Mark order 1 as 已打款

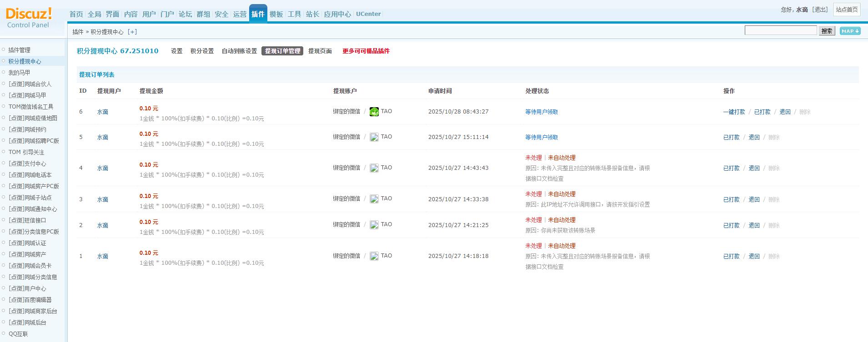[731, 256]
